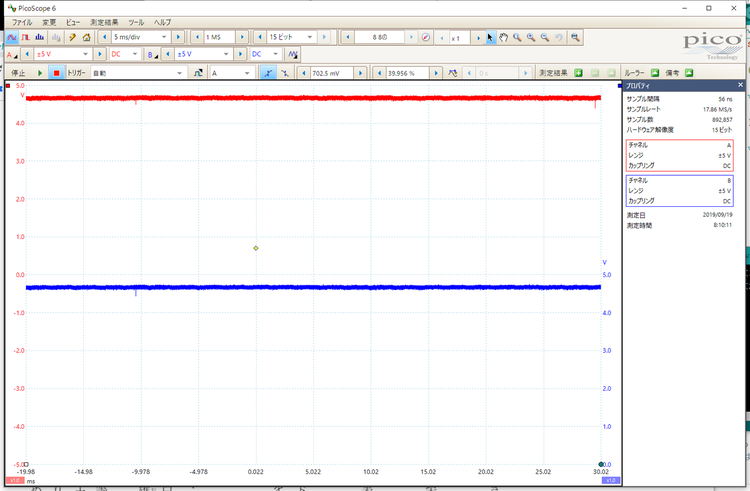Viewport: 750px width, 491px height.
Task: Switch to Scope mode icon
Action: [12, 37]
